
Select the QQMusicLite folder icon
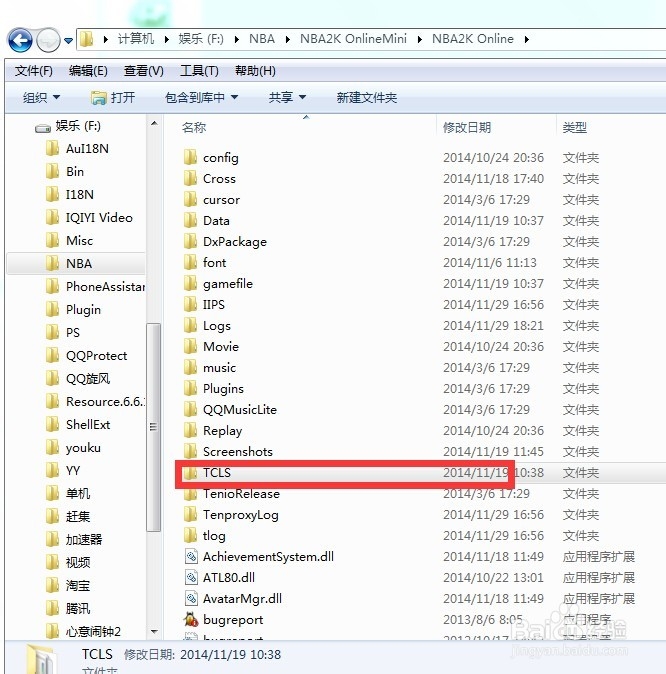[x=190, y=410]
